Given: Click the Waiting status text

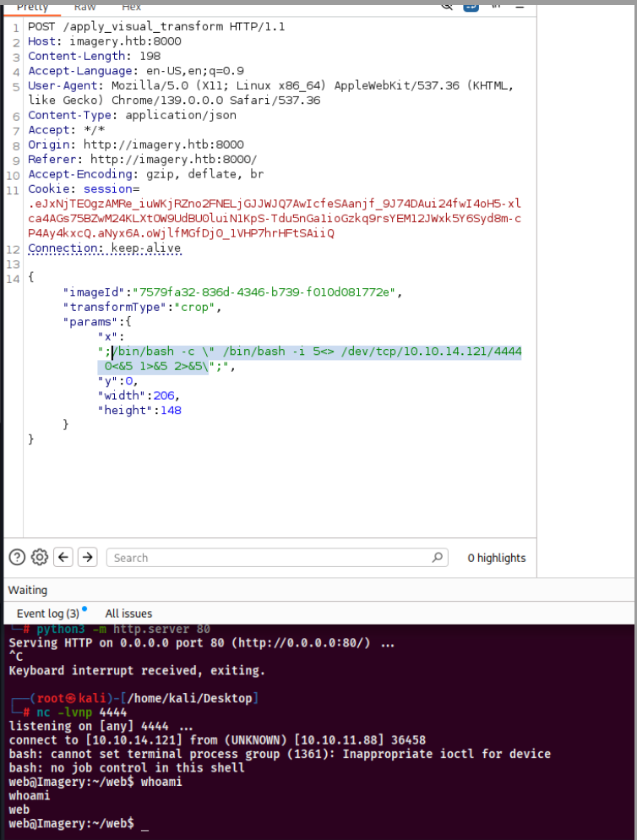Looking at the screenshot, I should pos(28,590).
